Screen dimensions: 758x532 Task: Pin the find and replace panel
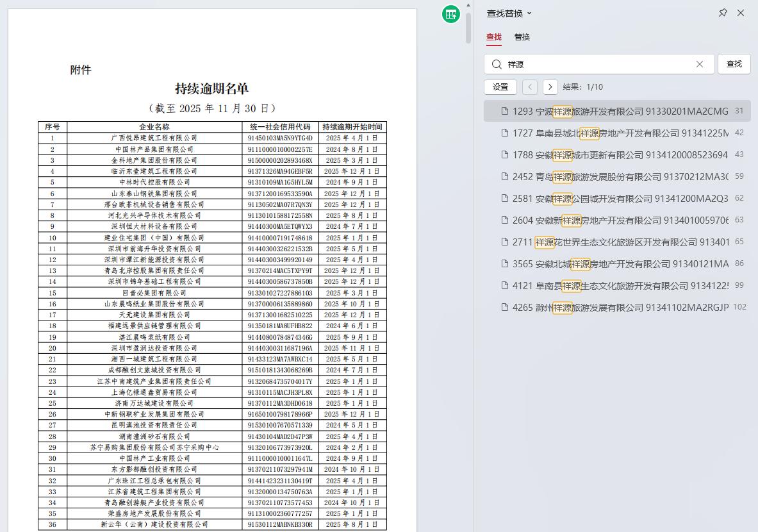723,13
